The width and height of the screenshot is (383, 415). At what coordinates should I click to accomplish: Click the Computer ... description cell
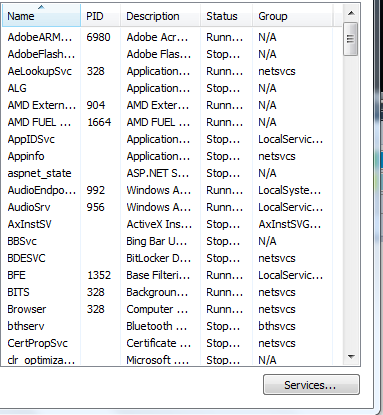(x=157, y=309)
